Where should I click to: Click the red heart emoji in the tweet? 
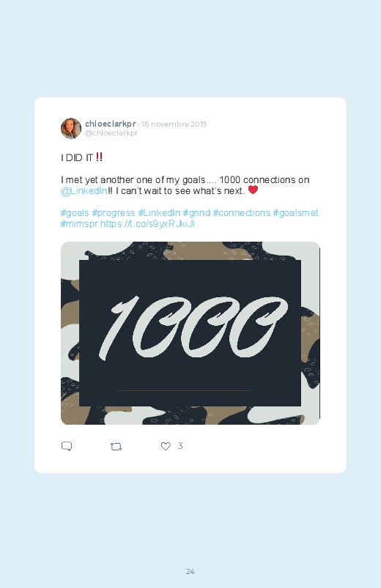(x=253, y=190)
